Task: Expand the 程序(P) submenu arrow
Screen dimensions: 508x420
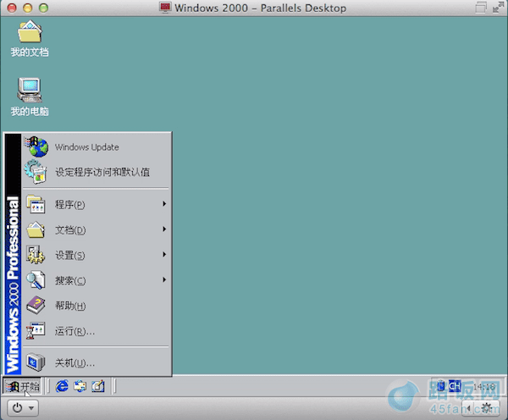Action: pos(164,203)
